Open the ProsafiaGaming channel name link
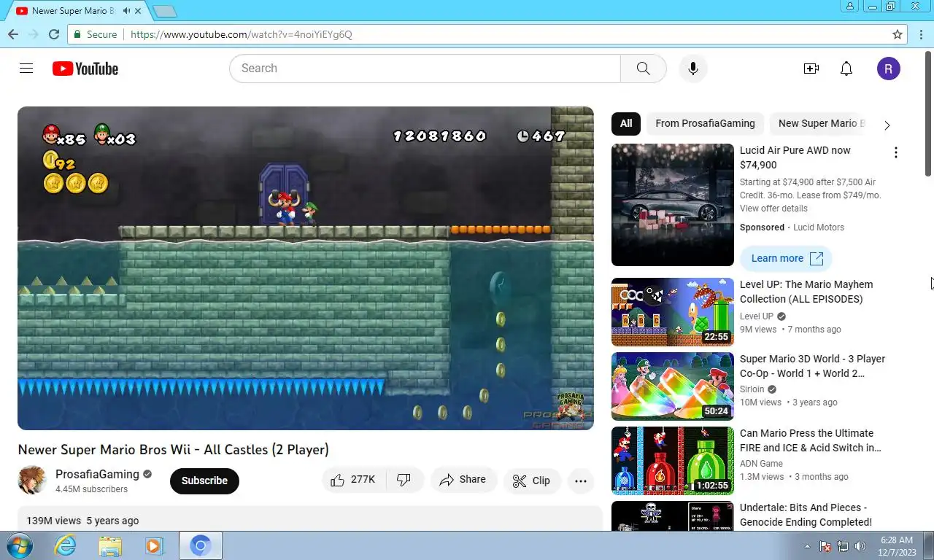 pyautogui.click(x=97, y=474)
